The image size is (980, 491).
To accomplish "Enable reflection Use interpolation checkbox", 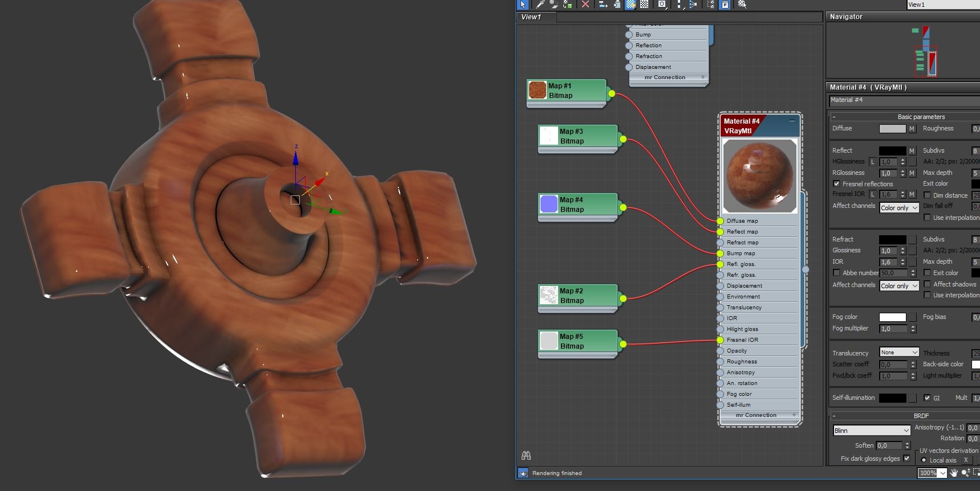I will 927,218.
